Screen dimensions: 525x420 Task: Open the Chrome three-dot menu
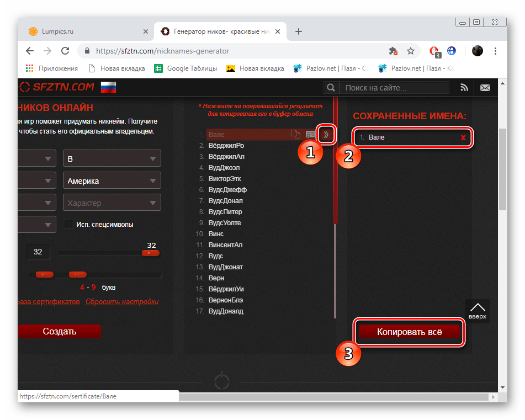495,51
